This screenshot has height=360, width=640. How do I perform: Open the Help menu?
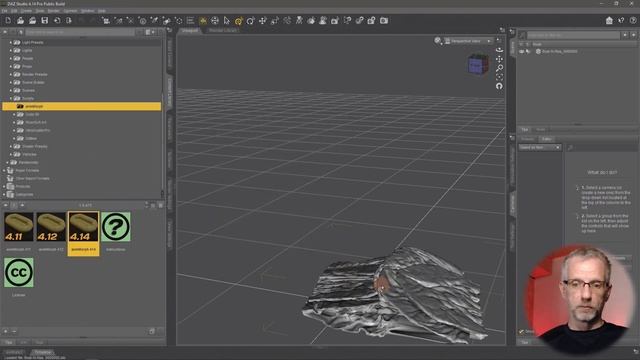[x=102, y=11]
